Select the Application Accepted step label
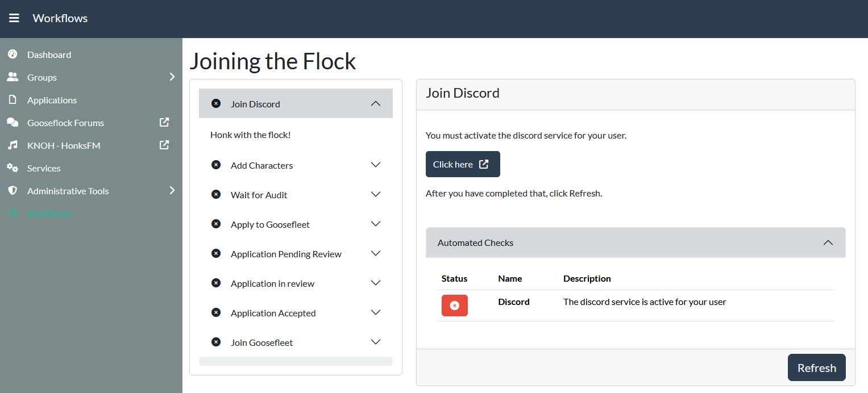868x393 pixels. (x=273, y=313)
